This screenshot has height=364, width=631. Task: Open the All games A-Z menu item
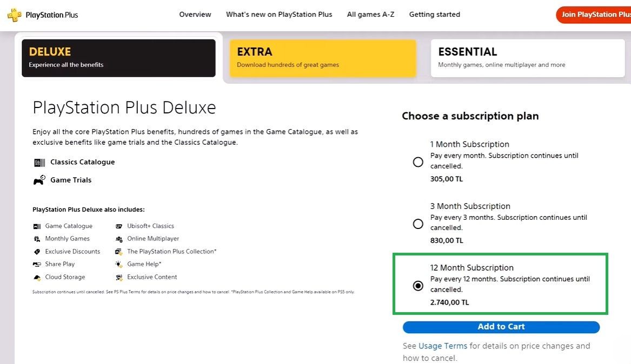tap(370, 15)
